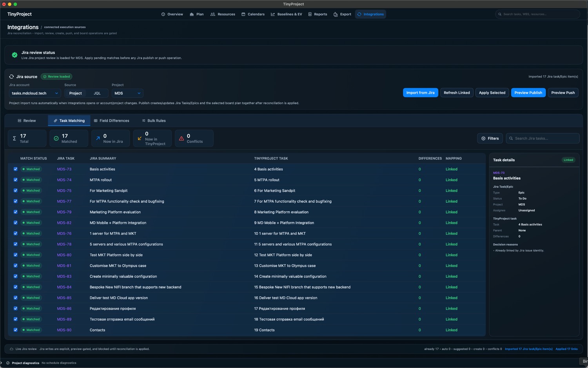Click the Review tab list icon
Viewport: 588px width, 368px height.
tap(20, 121)
